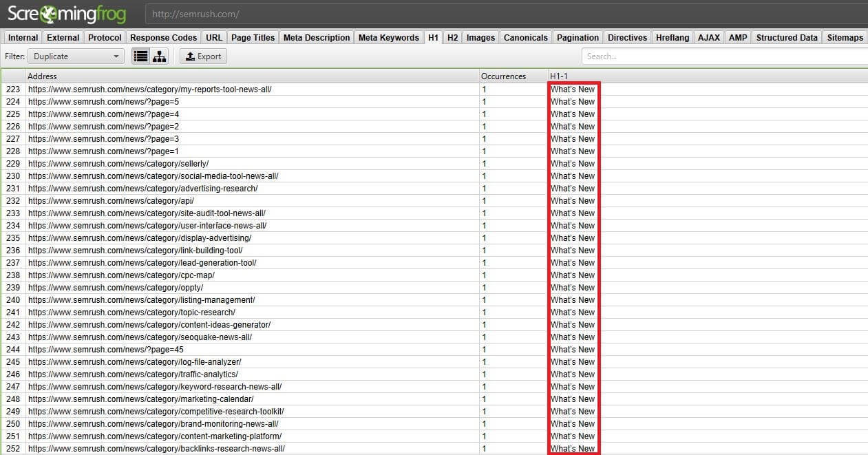The height and width of the screenshot is (455, 868).
Task: Open the Filter Duplicate dropdown
Action: [x=77, y=56]
